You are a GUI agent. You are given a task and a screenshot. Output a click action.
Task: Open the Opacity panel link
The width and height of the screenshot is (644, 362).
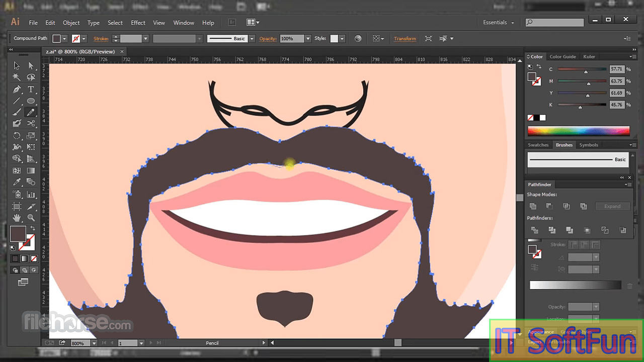tap(269, 39)
